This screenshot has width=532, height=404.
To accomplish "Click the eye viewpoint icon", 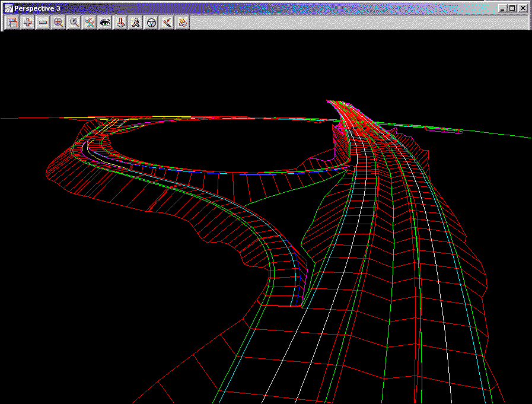I will tap(105, 23).
